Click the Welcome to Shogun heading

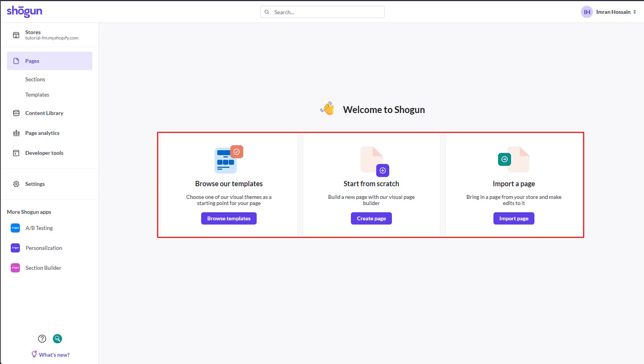click(x=384, y=110)
